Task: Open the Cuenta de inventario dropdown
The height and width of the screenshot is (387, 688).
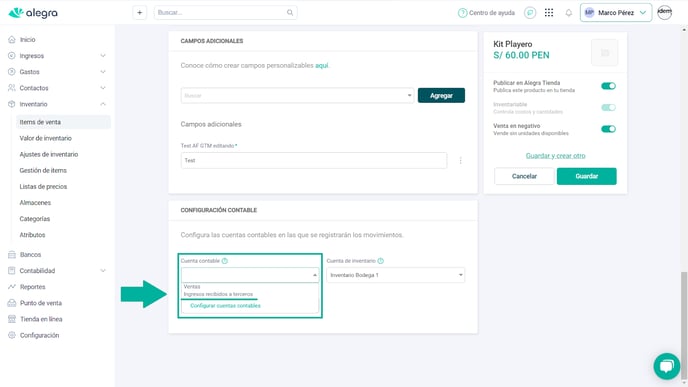Action: (395, 275)
